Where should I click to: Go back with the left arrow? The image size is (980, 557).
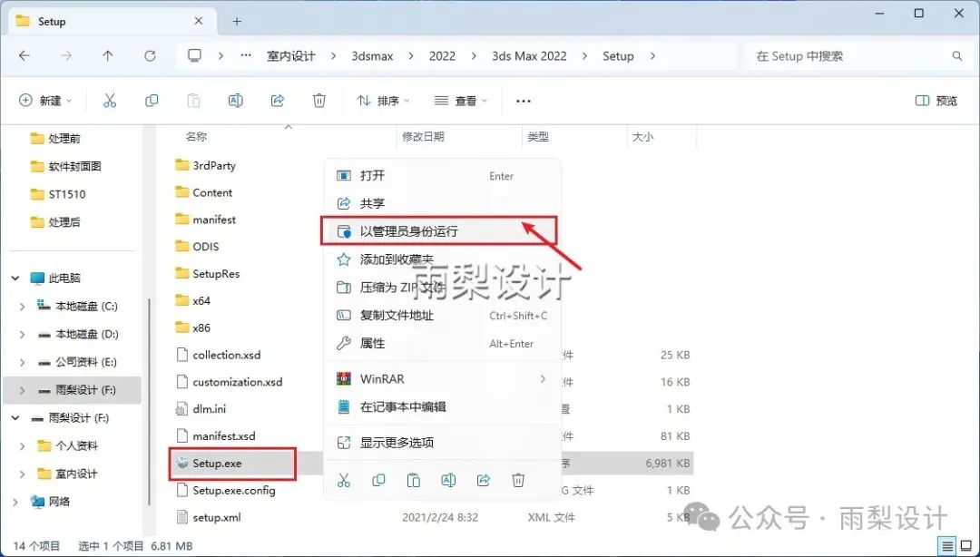(x=24, y=56)
